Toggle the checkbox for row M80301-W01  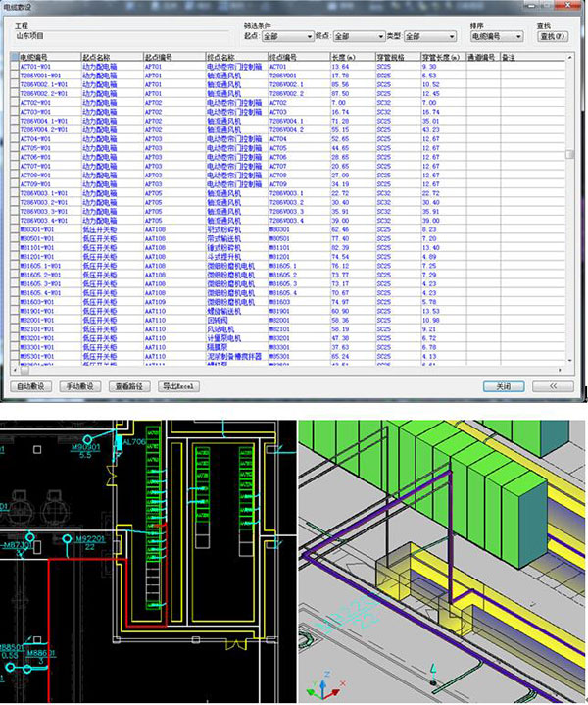click(13, 229)
